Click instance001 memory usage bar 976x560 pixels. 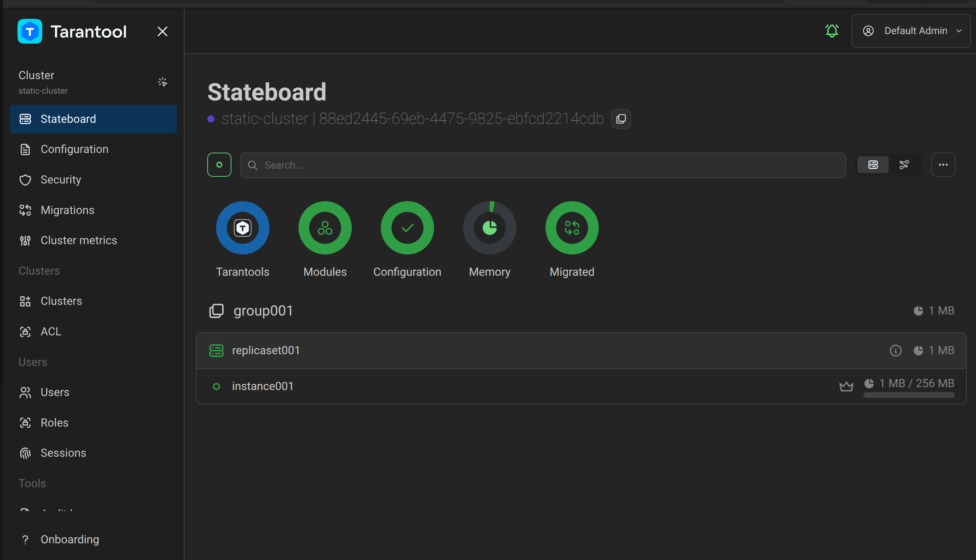point(909,395)
